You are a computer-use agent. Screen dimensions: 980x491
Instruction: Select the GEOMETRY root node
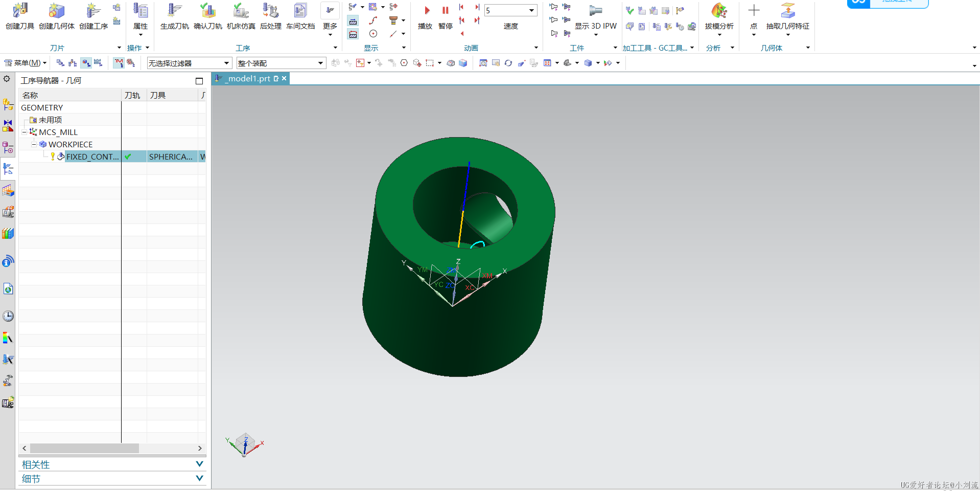coord(42,107)
